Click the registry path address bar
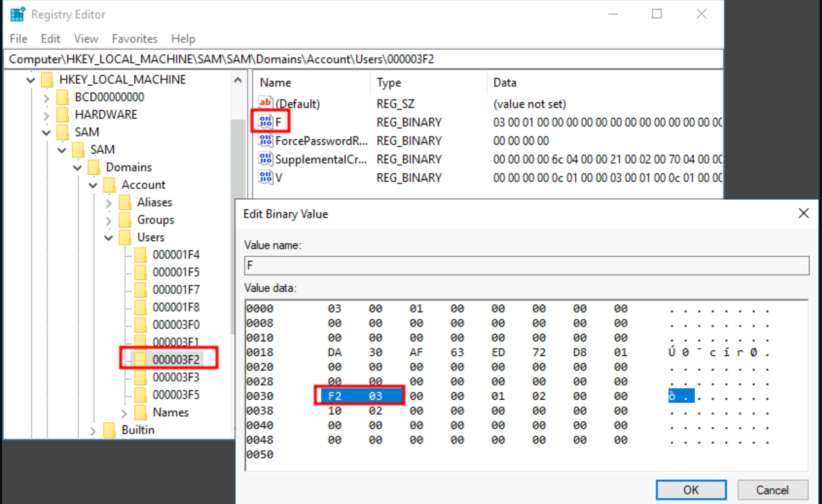This screenshot has width=822, height=504. 363,59
